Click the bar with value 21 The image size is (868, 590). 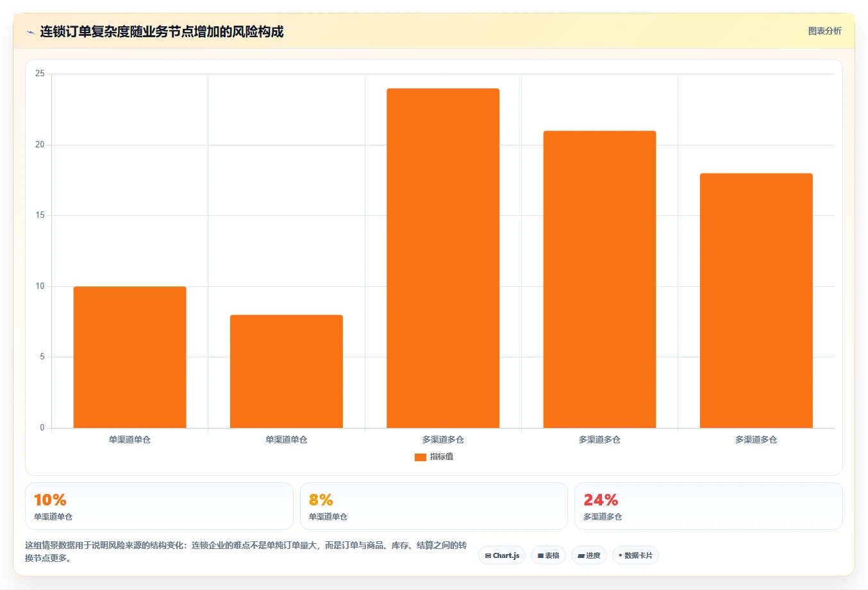pos(599,279)
